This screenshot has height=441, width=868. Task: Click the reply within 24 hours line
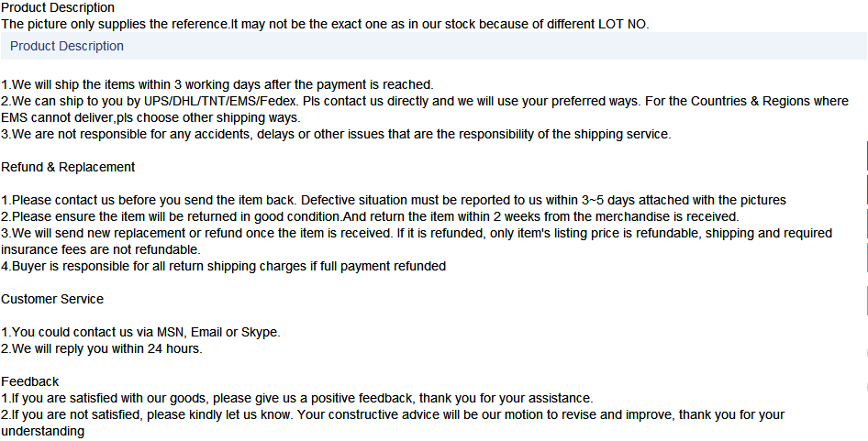pyautogui.click(x=102, y=349)
